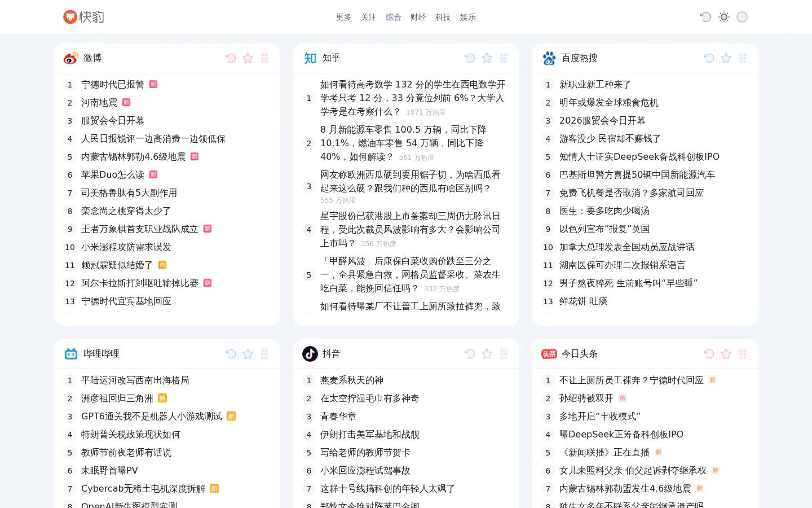Open Baidu topic 2026服贸会今日开幕
The height and width of the screenshot is (508, 812).
(602, 121)
